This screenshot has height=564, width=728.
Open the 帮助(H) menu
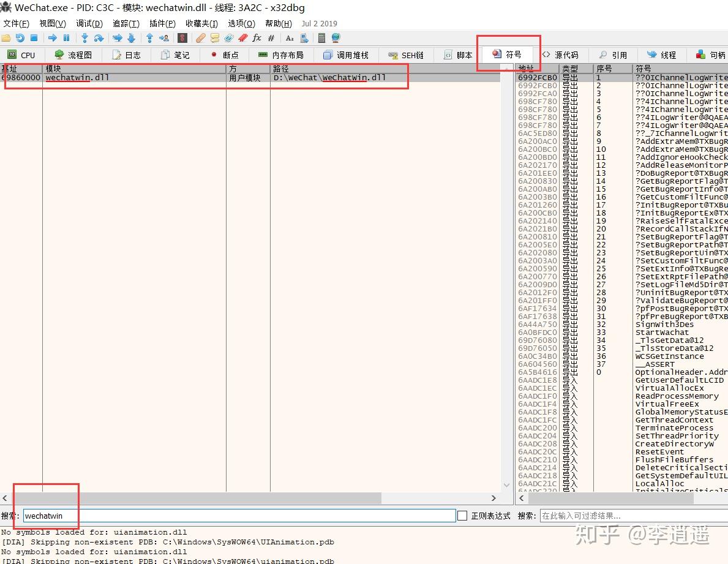click(279, 24)
